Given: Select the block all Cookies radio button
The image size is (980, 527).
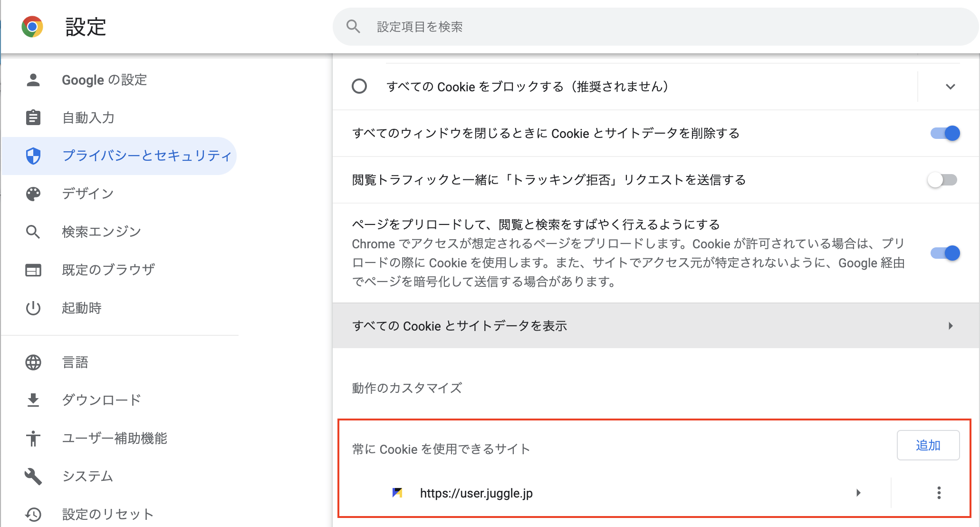Looking at the screenshot, I should pyautogui.click(x=359, y=87).
